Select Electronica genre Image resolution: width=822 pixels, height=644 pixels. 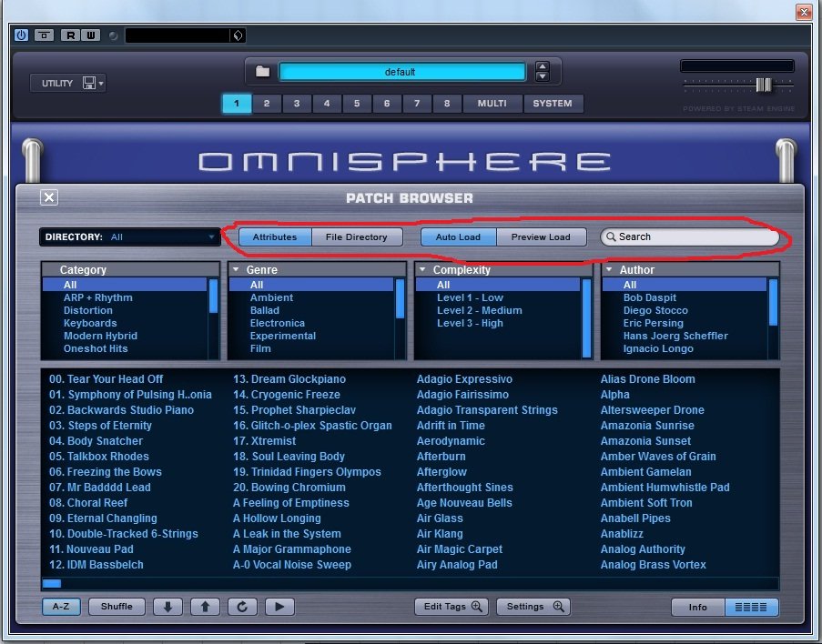[278, 323]
